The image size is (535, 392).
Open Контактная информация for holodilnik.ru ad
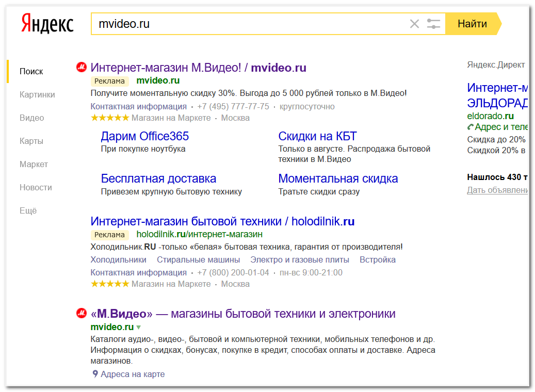139,272
